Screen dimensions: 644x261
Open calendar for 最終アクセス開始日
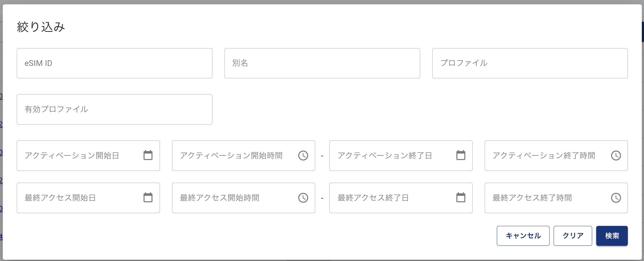pos(148,198)
